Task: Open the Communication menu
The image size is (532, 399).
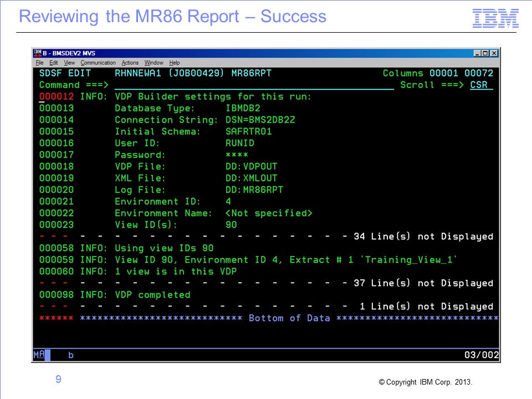Action: pyautogui.click(x=98, y=63)
